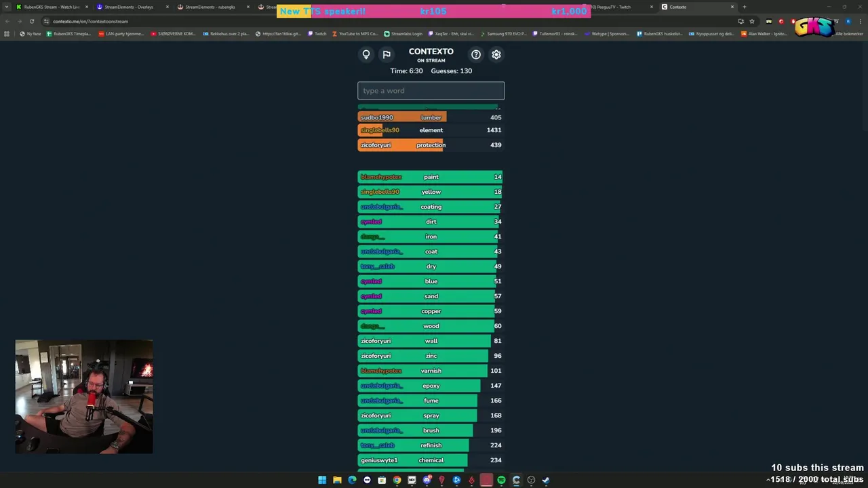868x488 pixels.
Task: Open 'Wehype | Sponsors...' bookmark
Action: click(606, 34)
